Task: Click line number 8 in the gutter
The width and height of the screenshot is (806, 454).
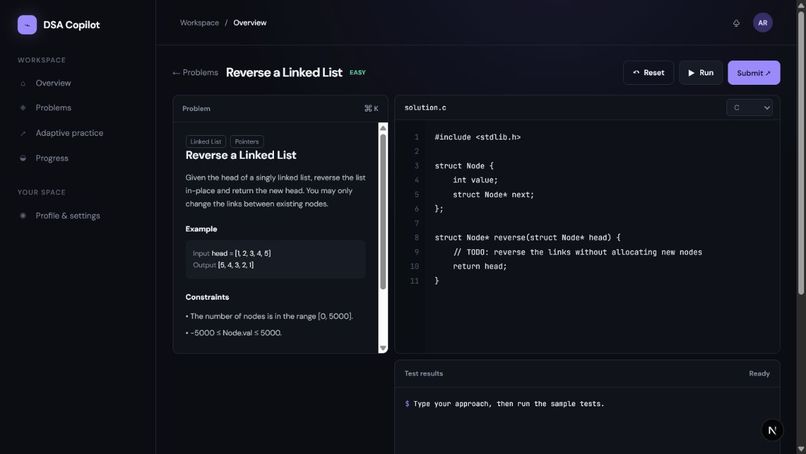Action: coord(416,238)
